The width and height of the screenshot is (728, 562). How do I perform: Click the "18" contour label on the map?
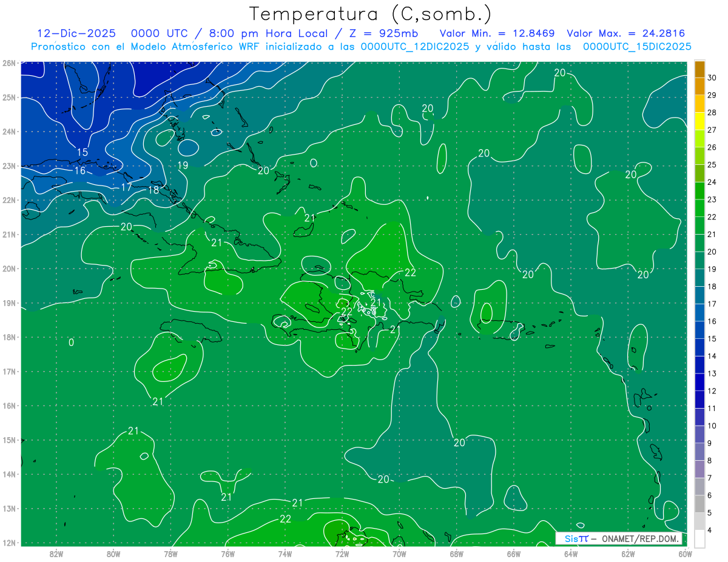(153, 190)
